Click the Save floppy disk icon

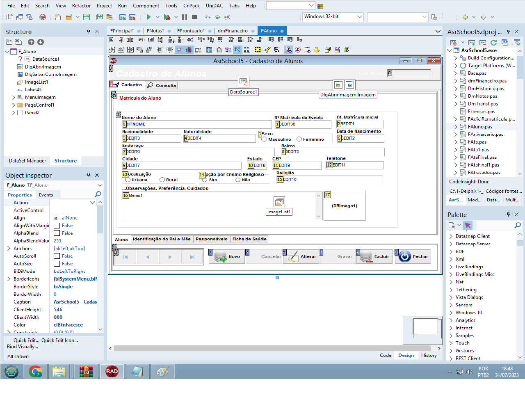86,17
